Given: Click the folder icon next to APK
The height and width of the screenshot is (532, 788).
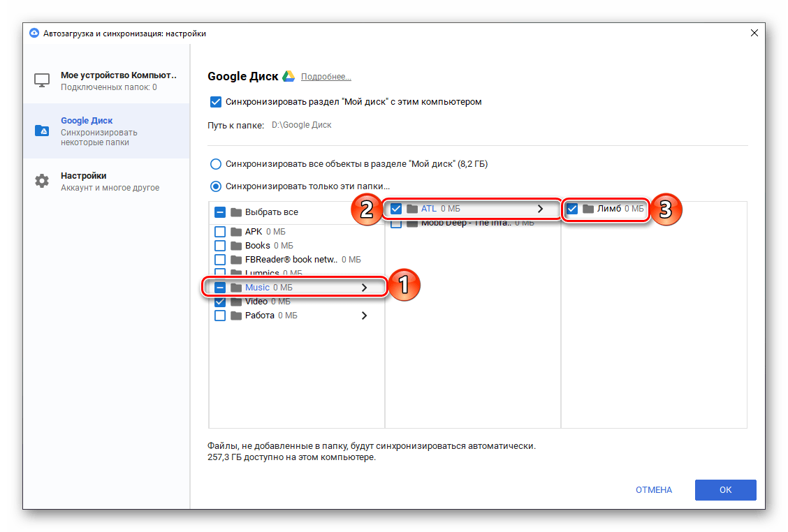Looking at the screenshot, I should click(x=236, y=232).
